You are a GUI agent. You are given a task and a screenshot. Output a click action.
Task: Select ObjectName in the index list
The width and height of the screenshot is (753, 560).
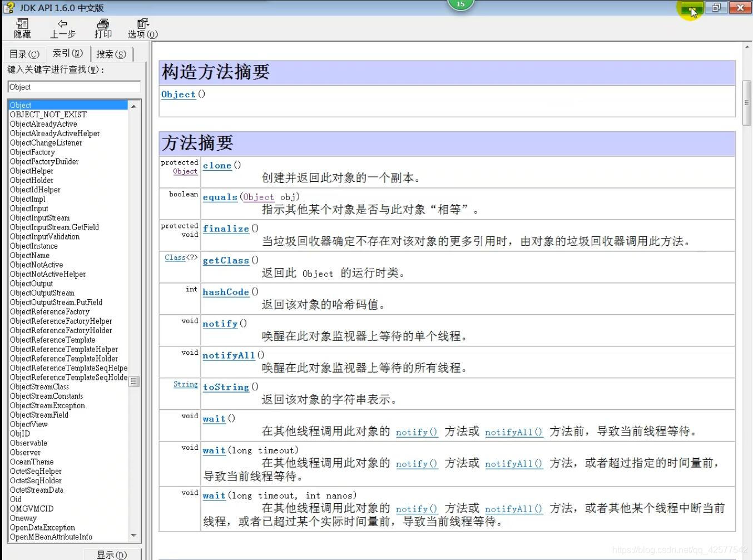(29, 255)
